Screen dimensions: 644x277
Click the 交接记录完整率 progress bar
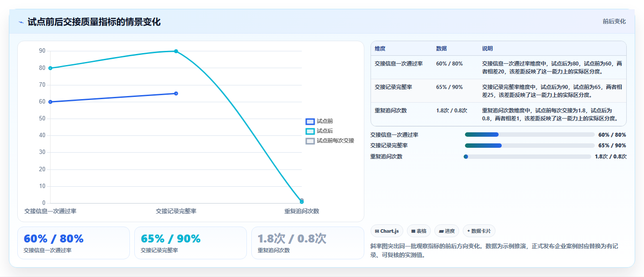click(530, 146)
